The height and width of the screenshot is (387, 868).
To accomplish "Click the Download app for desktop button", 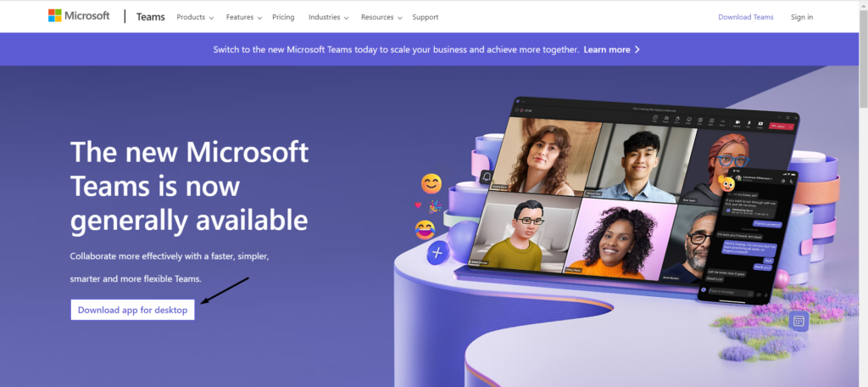I will 132,310.
